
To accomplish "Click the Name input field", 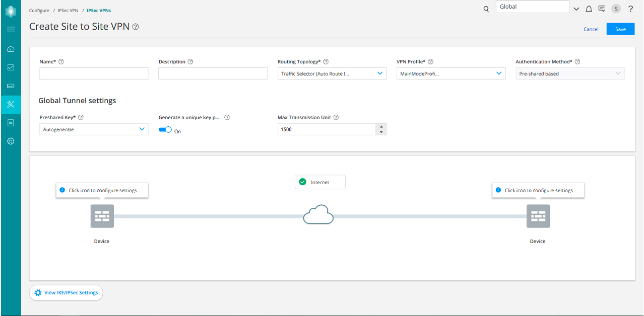I will point(94,74).
